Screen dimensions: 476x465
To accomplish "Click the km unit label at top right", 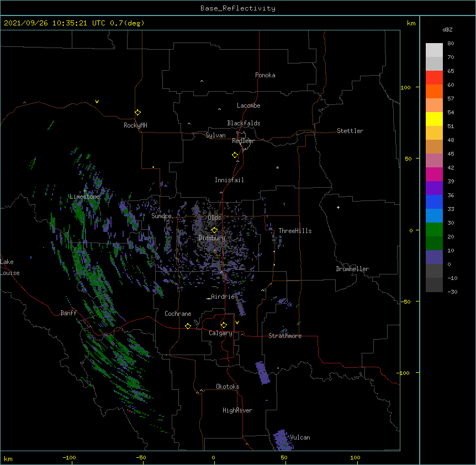I will click(411, 23).
